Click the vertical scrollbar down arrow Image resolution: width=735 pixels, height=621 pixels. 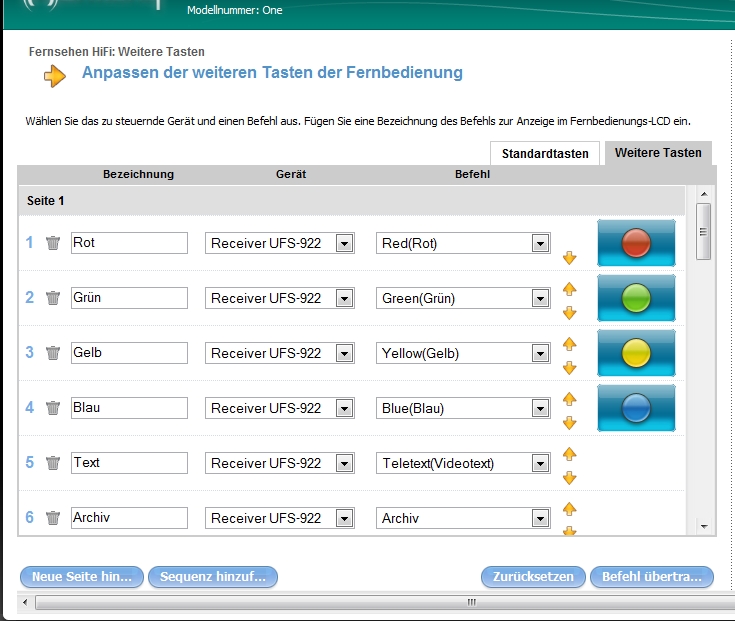pos(703,526)
